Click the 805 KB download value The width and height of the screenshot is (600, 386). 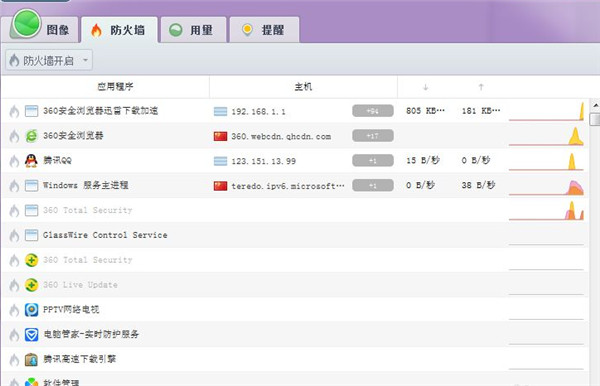click(x=425, y=111)
